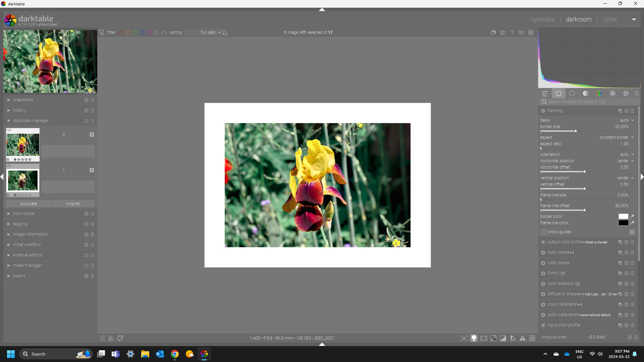Image resolution: width=644 pixels, height=362 pixels.
Task: Open global preferences gear icon
Action: tap(531, 33)
